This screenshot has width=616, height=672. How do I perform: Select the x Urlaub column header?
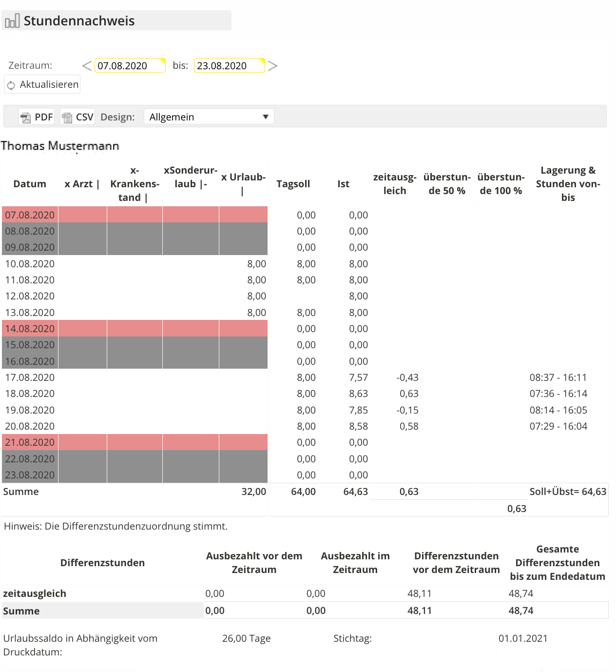243,184
